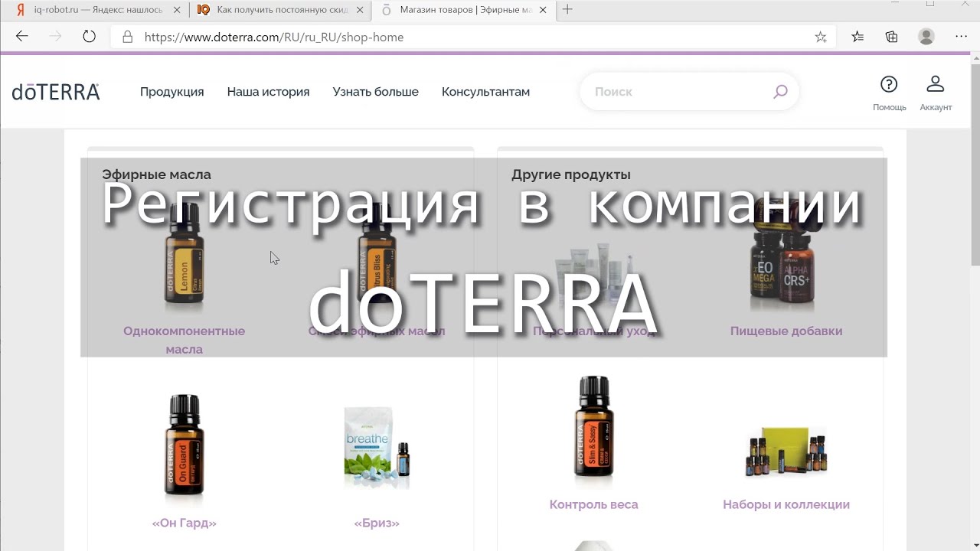Open the Консультантам menu
980x551 pixels.
point(485,92)
